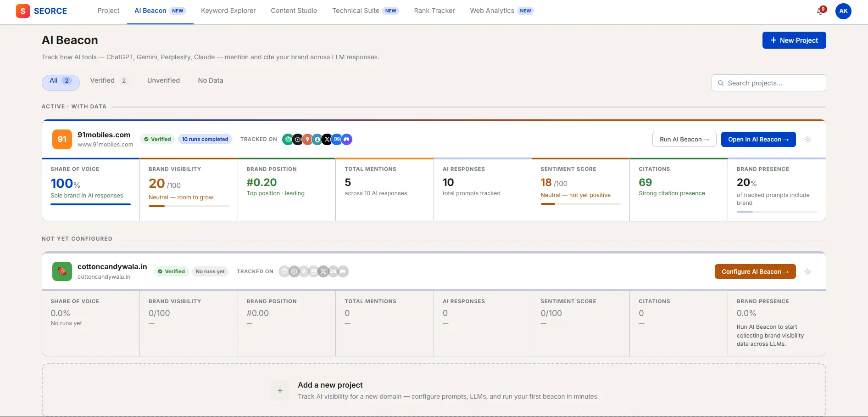868x417 pixels.
Task: Click the orange pin LLM icon on 91mobiles
Action: [307, 139]
